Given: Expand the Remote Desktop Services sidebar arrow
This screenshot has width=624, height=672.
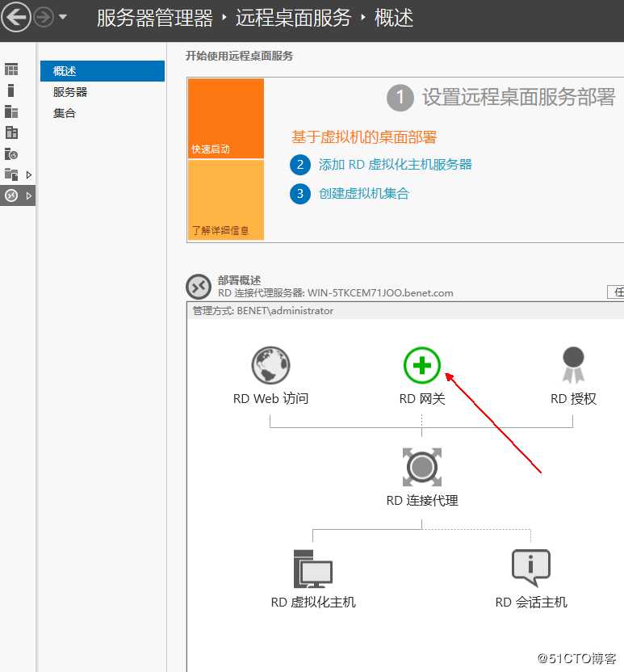Looking at the screenshot, I should click(x=29, y=195).
